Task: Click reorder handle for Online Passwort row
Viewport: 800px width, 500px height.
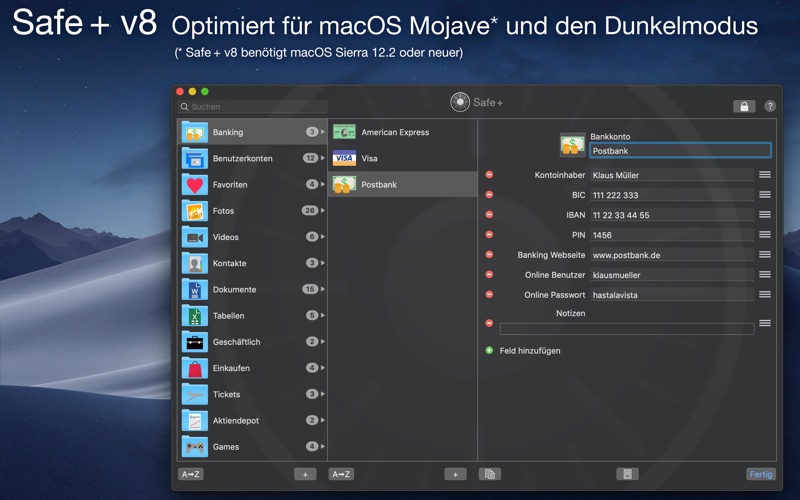Action: 765,294
